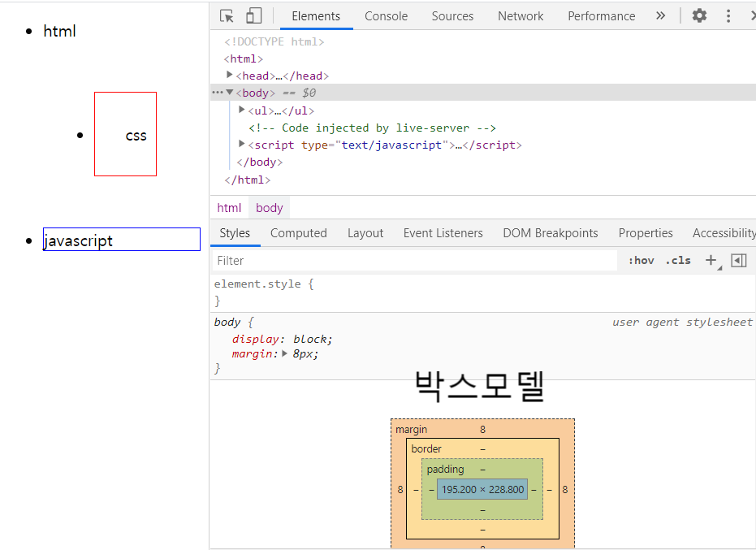Click the user agent stylesheet label
The width and height of the screenshot is (756, 550).
click(682, 323)
